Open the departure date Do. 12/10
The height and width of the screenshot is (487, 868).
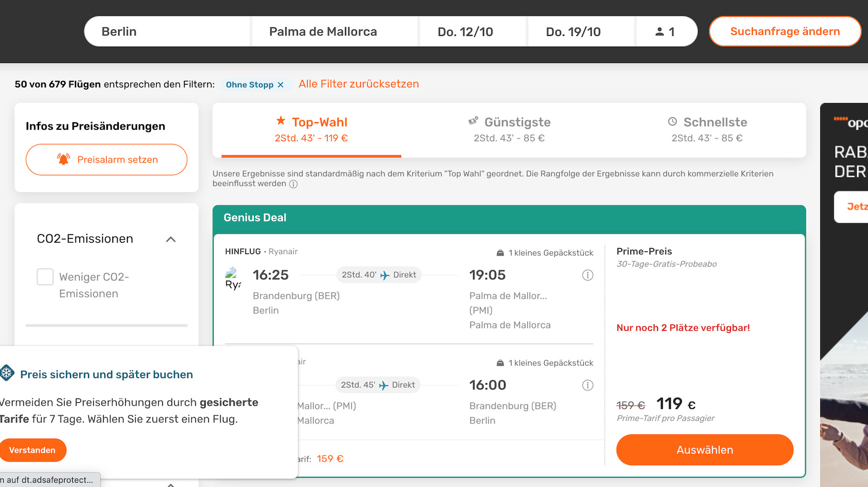467,31
